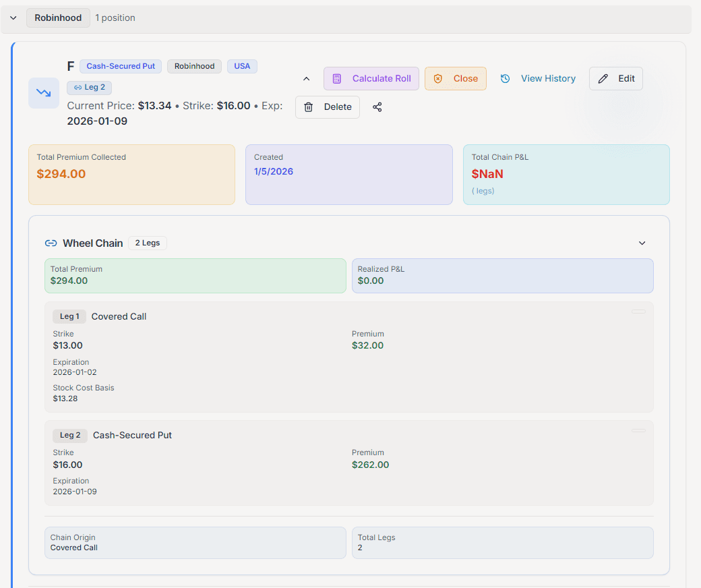Click the chain link icon beside Wheel Chain
701x588 pixels.
coord(51,243)
